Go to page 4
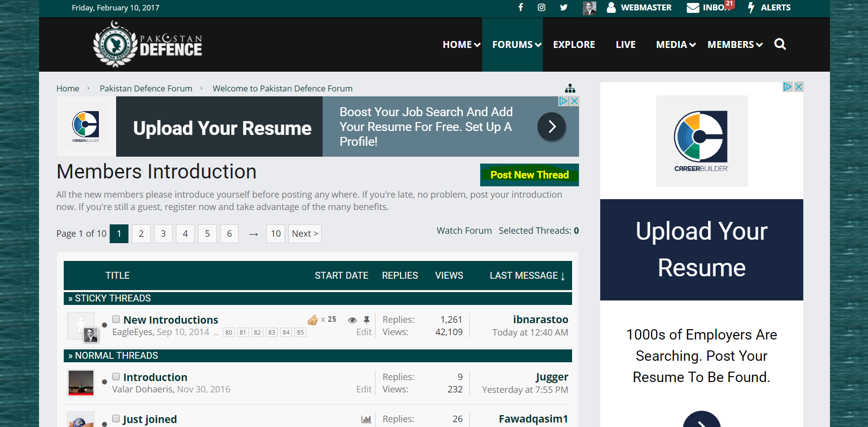Viewport: 868px width, 427px height. tap(185, 234)
